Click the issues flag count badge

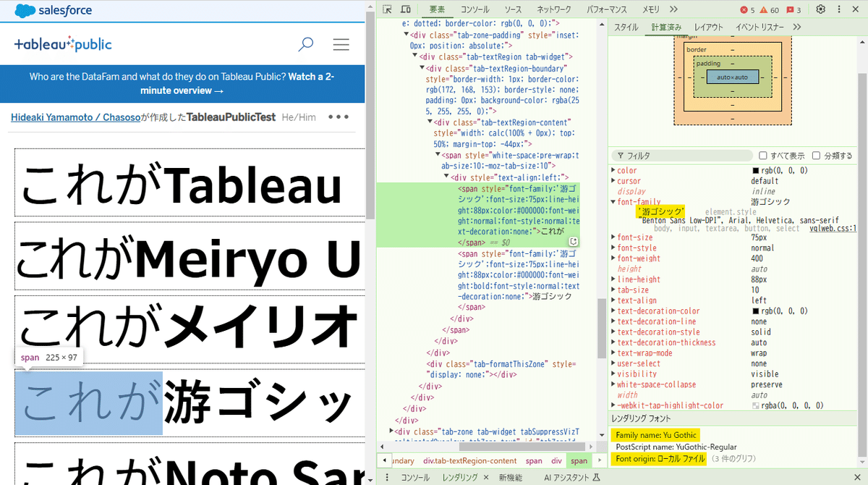click(x=793, y=9)
